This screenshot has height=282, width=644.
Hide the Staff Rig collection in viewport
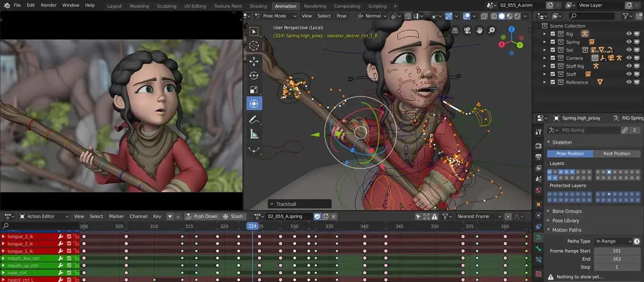(629, 66)
